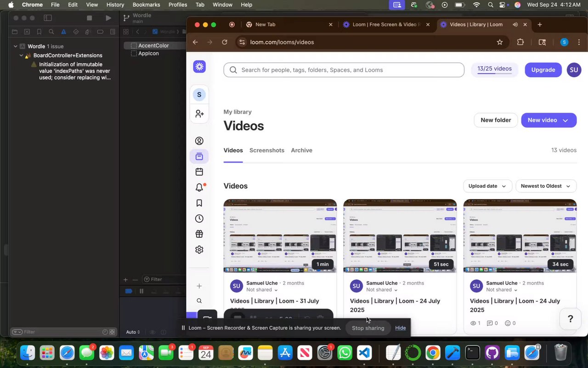Open Not shared dropdown on 34 sec video
This screenshot has width=588, height=368.
502,290
